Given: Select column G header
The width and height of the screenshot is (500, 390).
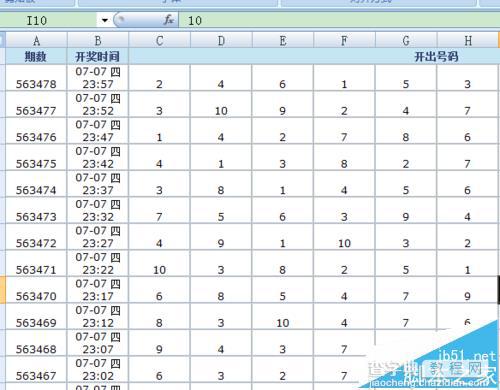Looking at the screenshot, I should pos(406,40).
